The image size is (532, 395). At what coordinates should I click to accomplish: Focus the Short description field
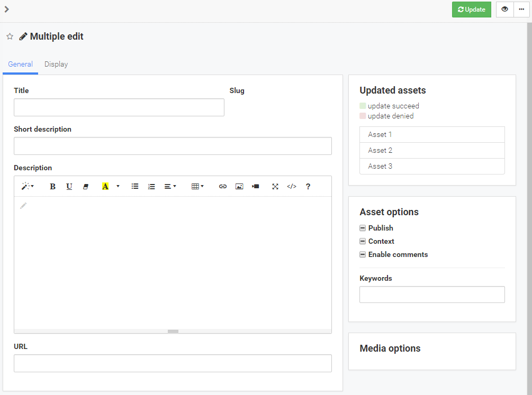(173, 146)
